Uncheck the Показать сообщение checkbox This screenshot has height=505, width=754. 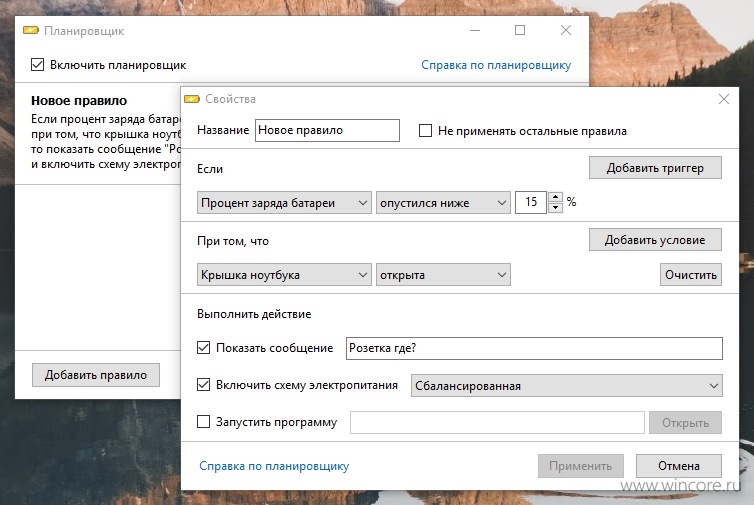coord(203,348)
